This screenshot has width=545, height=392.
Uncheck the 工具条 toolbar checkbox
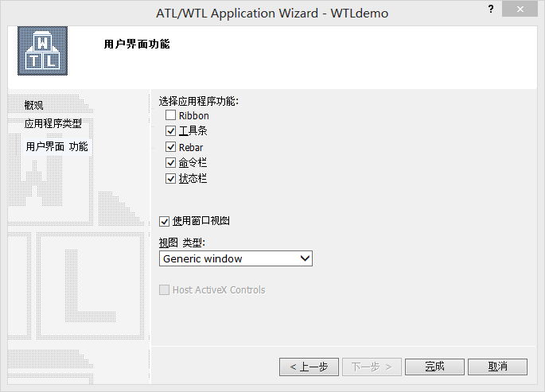[x=170, y=131]
